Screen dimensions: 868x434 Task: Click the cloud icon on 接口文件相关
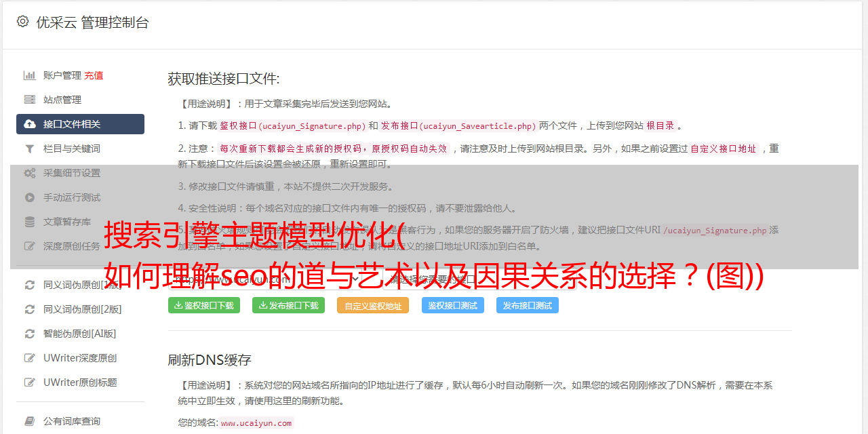pyautogui.click(x=30, y=124)
